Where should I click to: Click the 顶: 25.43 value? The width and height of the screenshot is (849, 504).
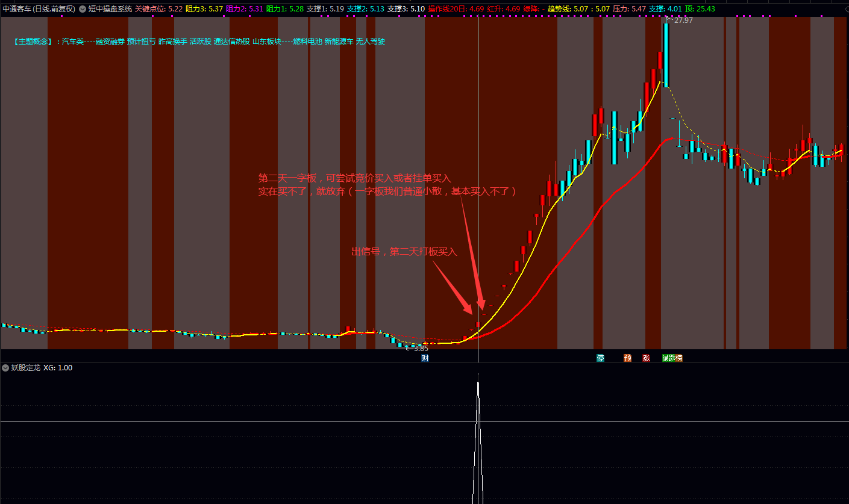(x=700, y=9)
